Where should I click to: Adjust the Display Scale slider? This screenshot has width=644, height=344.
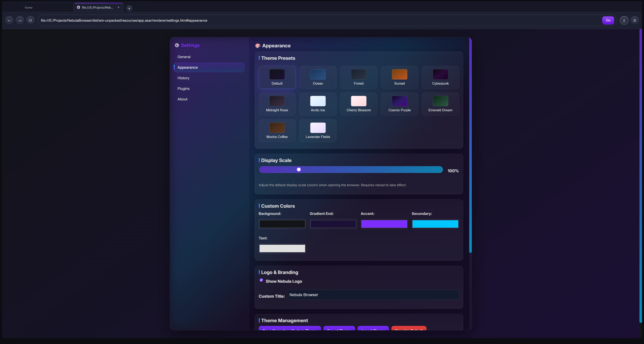298,169
